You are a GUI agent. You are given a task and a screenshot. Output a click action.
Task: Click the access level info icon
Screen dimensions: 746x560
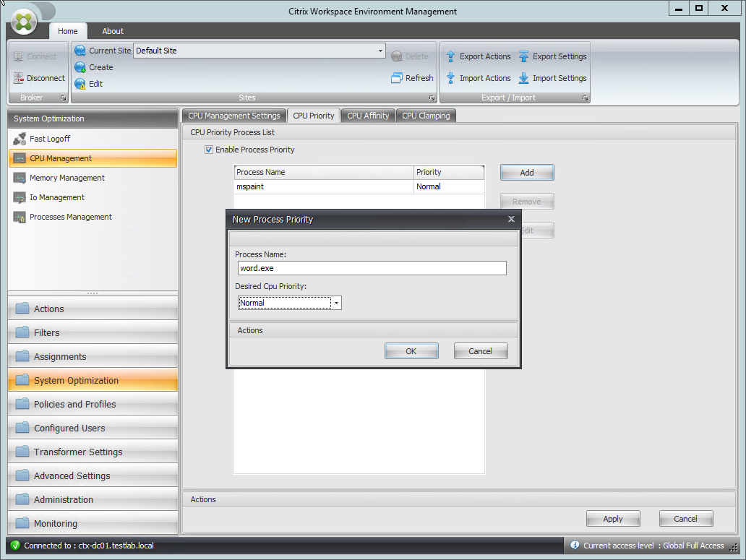pyautogui.click(x=575, y=546)
